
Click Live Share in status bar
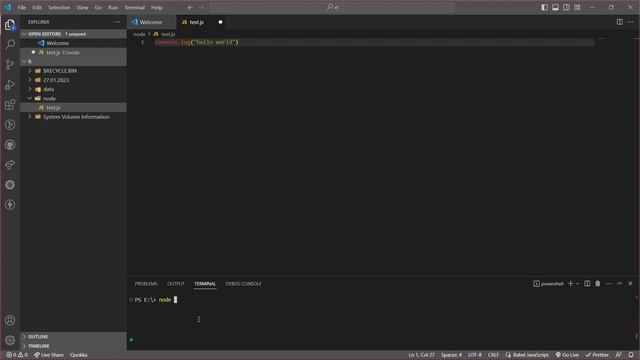click(49, 355)
